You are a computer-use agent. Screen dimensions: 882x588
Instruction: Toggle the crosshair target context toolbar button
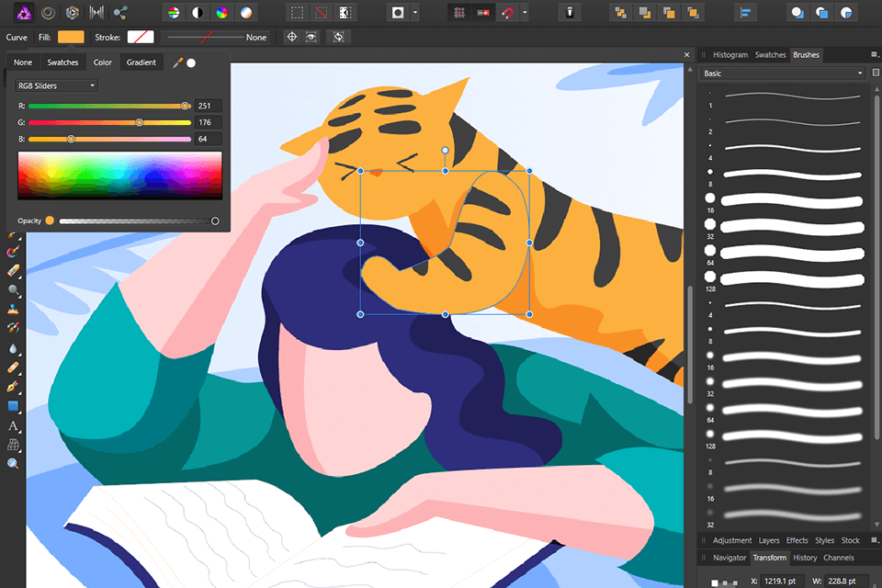(x=291, y=37)
